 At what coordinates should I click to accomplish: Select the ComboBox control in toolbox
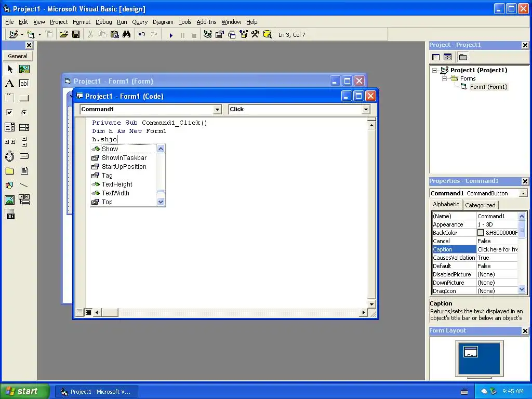tap(10, 127)
